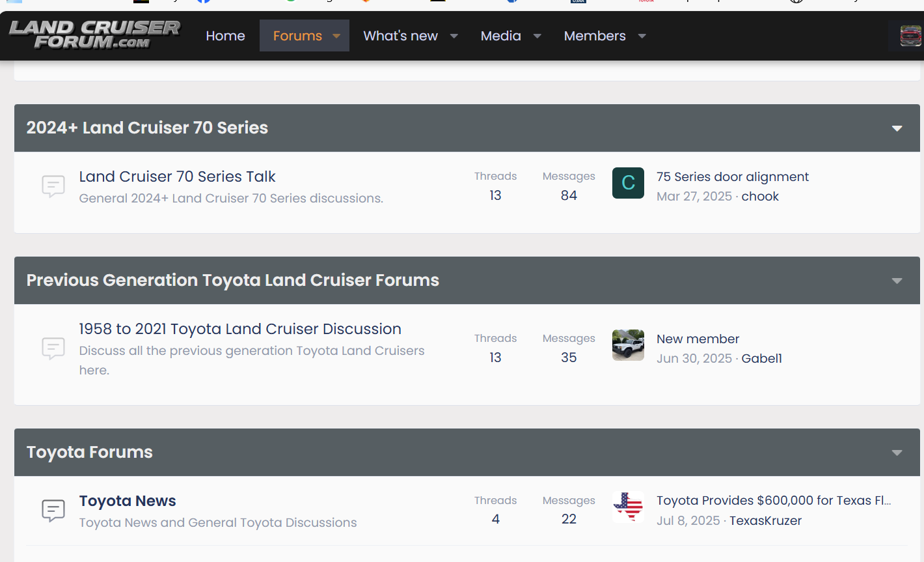
Task: Click the Land Cruiser 70 Series Talk forum icon
Action: click(x=53, y=186)
